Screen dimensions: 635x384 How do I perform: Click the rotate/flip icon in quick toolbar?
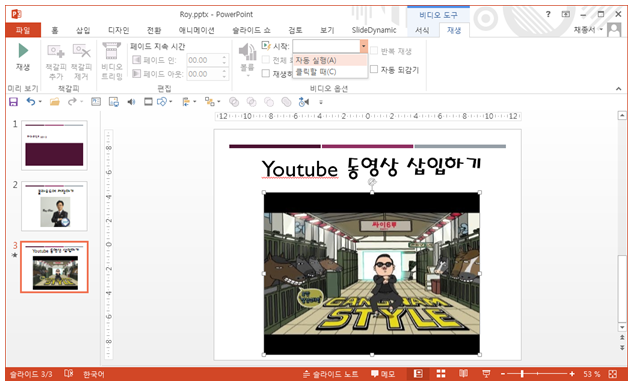click(304, 102)
